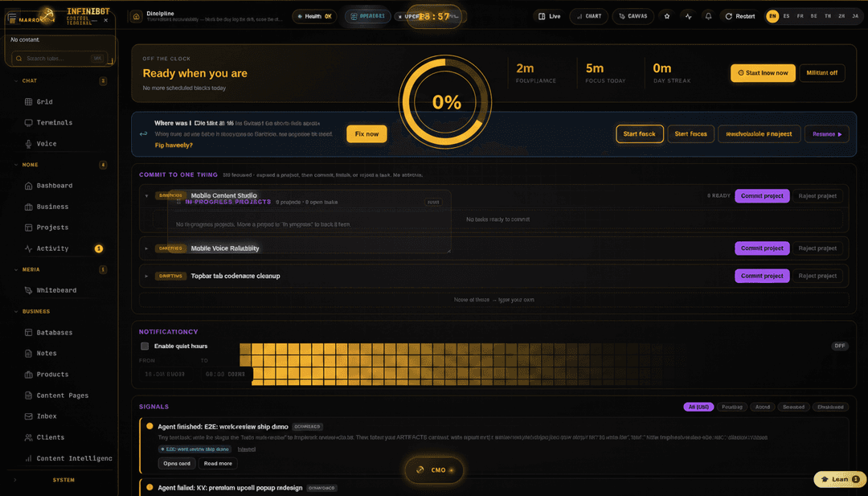Screen dimensions: 868x496
Task: Commit the Mobile Voice Reliability project
Action: (762, 248)
